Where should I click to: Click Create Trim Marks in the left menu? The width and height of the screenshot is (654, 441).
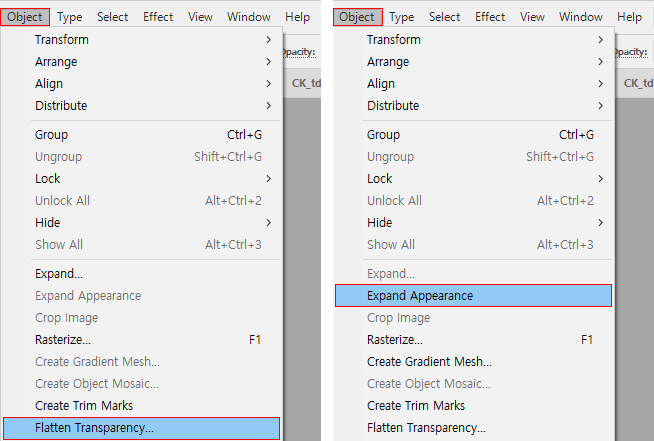point(84,405)
